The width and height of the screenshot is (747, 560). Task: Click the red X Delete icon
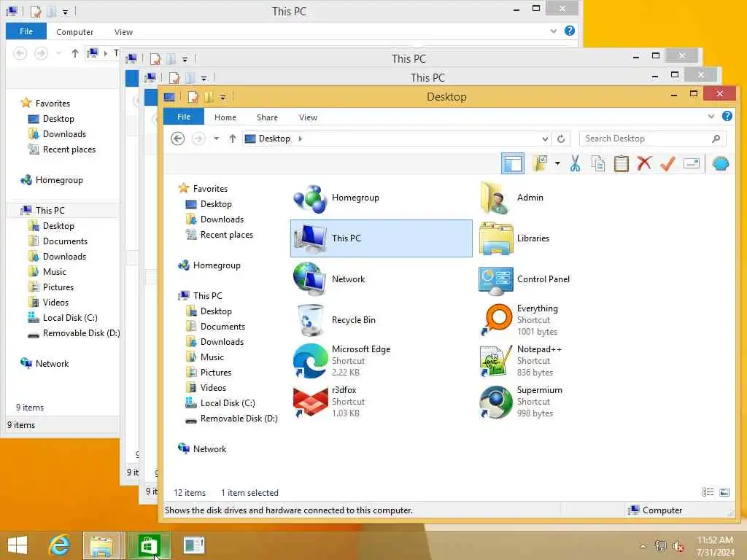pyautogui.click(x=644, y=164)
